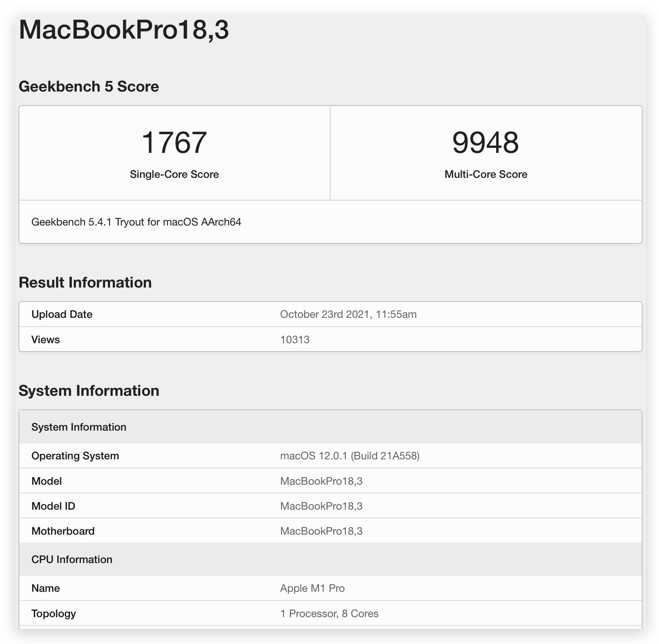Click the CPU Information header row
661x644 pixels.
[330, 559]
